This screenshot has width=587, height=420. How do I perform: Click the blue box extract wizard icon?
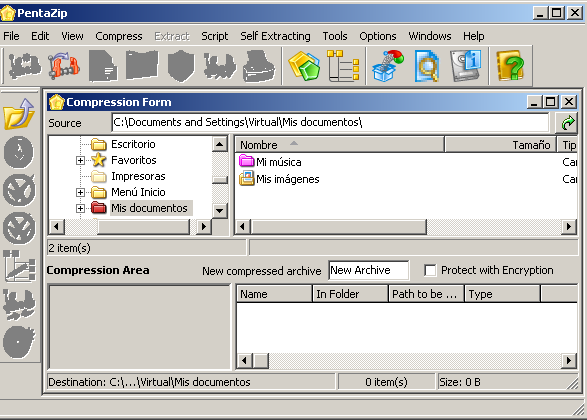[387, 66]
